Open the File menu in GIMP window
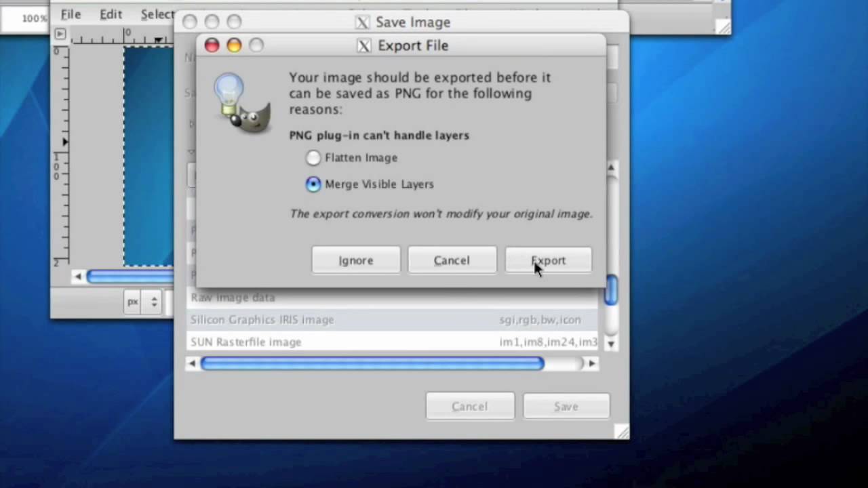Viewport: 868px width, 488px height. tap(71, 14)
